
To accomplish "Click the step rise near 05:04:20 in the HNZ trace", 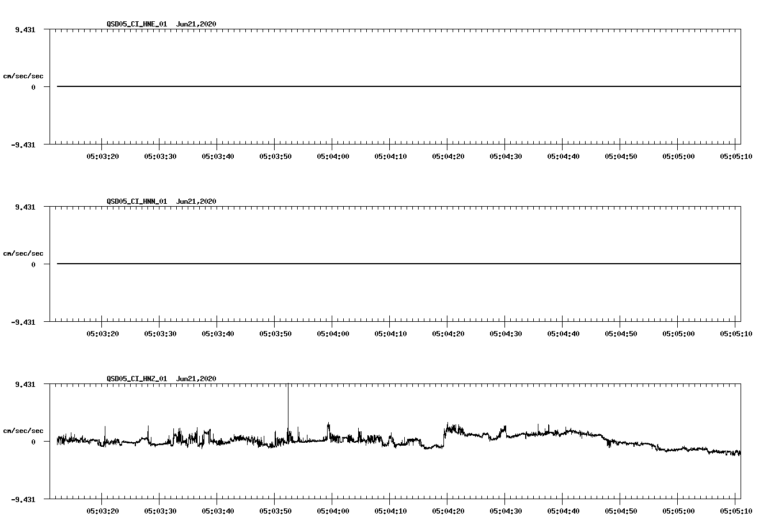I will 445,436.
